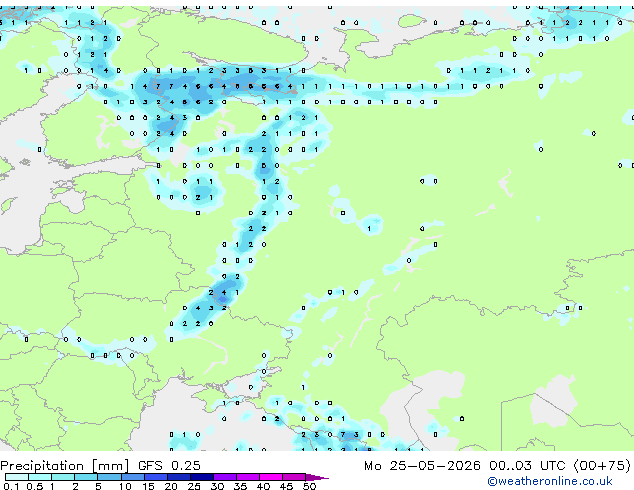
Task: Click the '40' legend scale label
Action: [263, 486]
